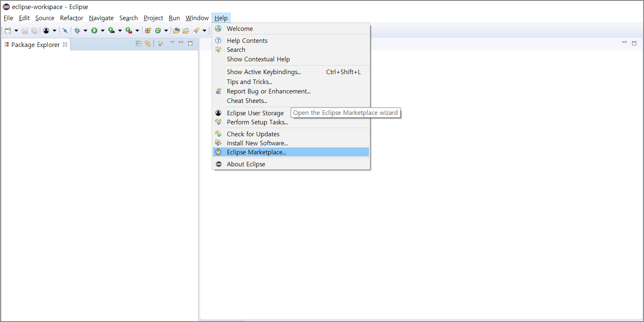The height and width of the screenshot is (322, 644).
Task: Choose Install New Software... entry
Action: click(x=291, y=143)
